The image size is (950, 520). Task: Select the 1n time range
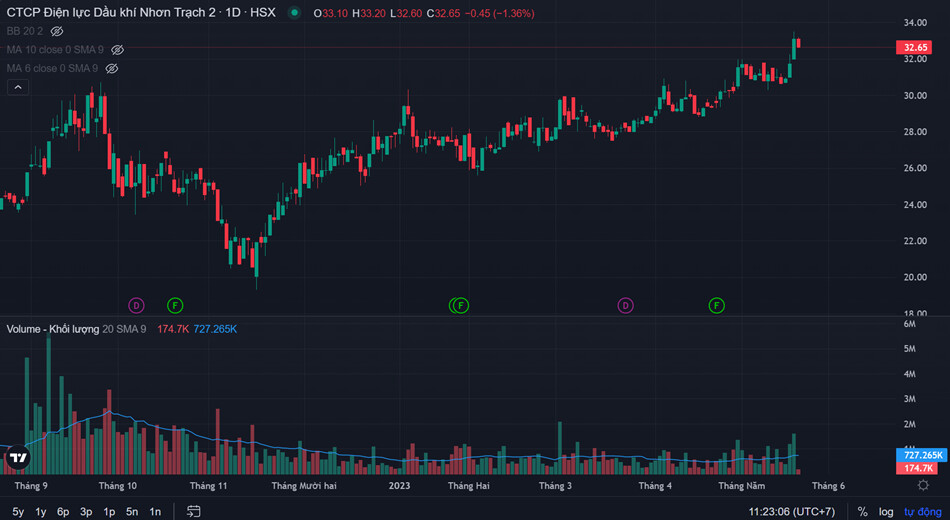click(x=155, y=511)
